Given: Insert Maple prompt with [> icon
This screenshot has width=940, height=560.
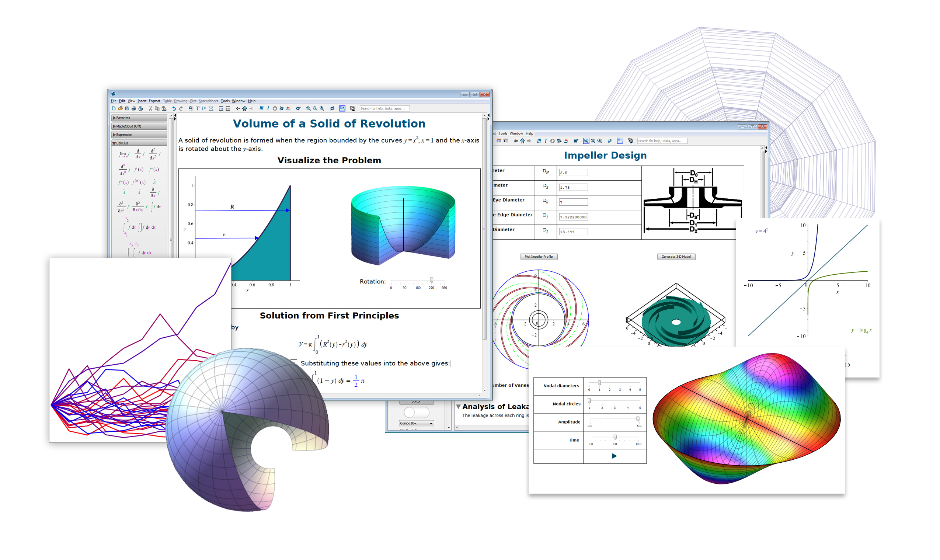Looking at the screenshot, I should pyautogui.click(x=205, y=108).
